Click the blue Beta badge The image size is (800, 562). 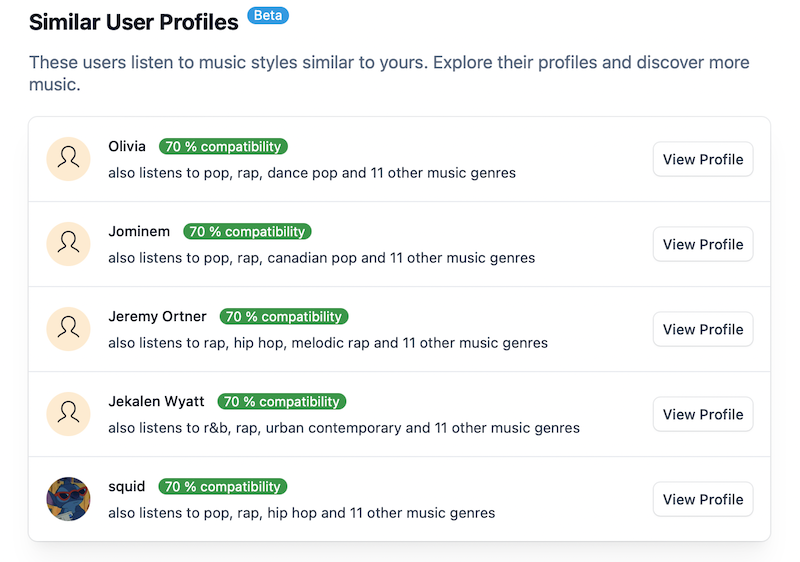pos(267,16)
